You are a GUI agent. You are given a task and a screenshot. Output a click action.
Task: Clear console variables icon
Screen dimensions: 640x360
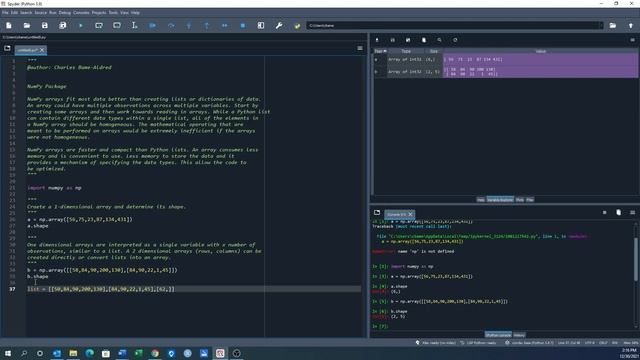[x=618, y=213]
